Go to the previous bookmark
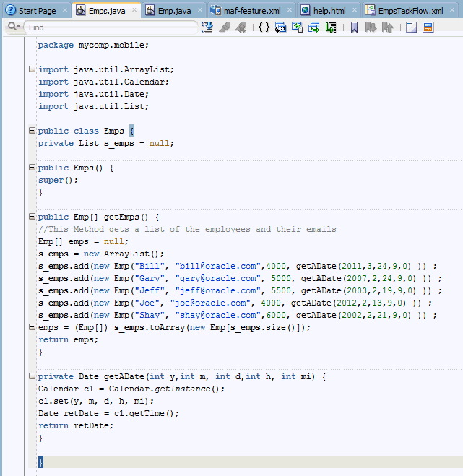463x476 pixels. [x=387, y=27]
